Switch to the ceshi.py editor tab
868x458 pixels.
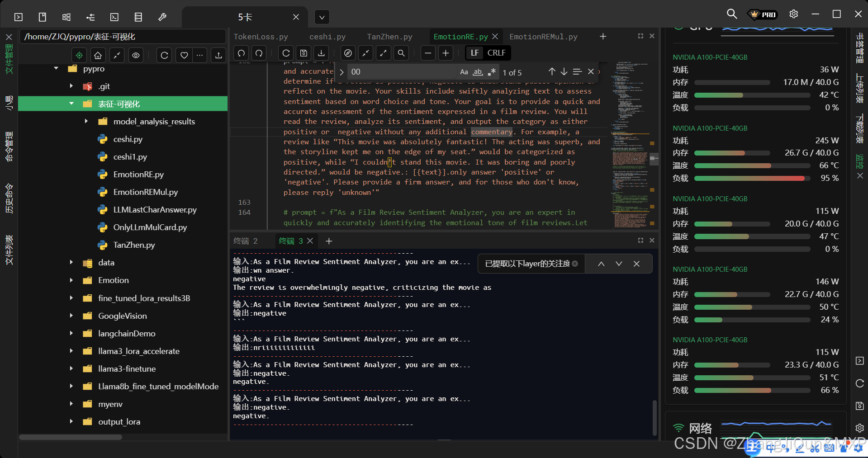[x=327, y=37]
